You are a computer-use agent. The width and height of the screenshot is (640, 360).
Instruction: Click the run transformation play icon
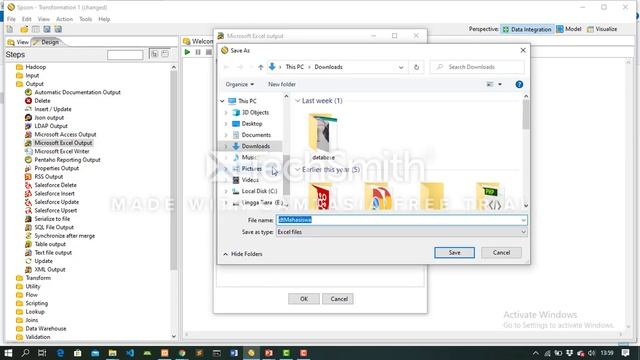click(187, 52)
